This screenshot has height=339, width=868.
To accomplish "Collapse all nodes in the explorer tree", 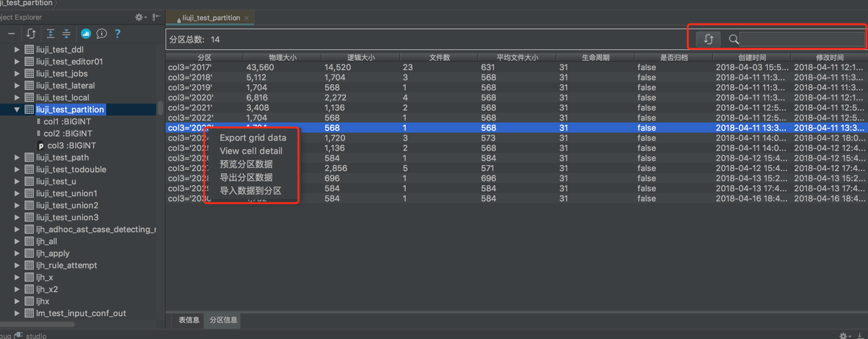I will coord(66,33).
